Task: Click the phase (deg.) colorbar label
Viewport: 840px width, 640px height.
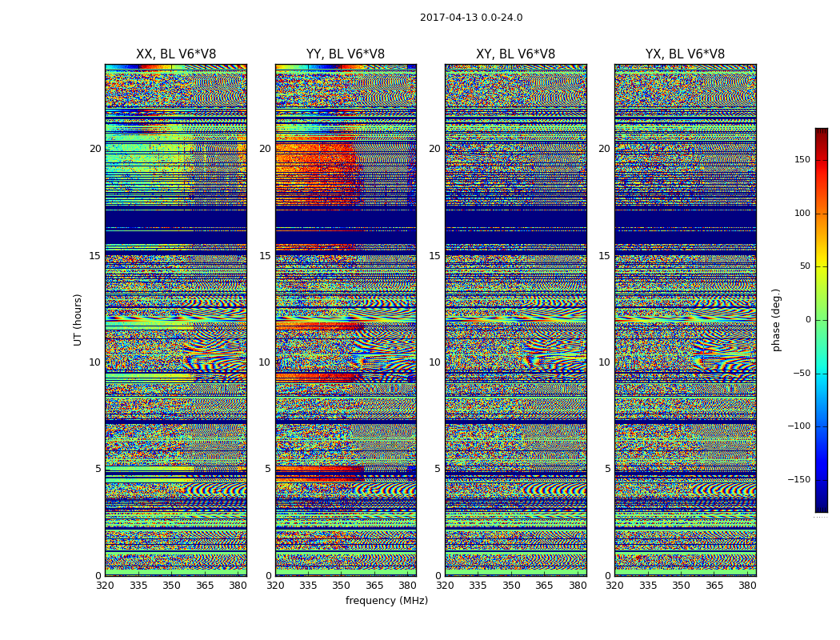Action: (x=776, y=320)
